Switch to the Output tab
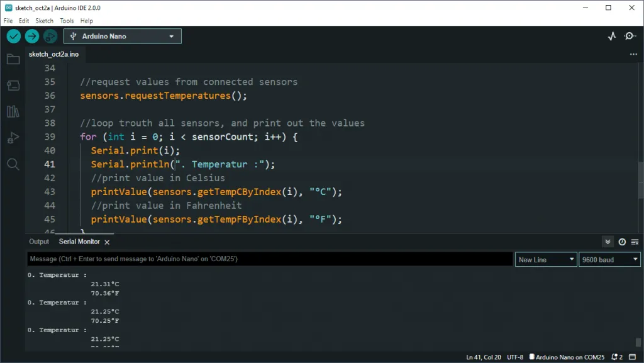This screenshot has height=363, width=644. (x=39, y=242)
